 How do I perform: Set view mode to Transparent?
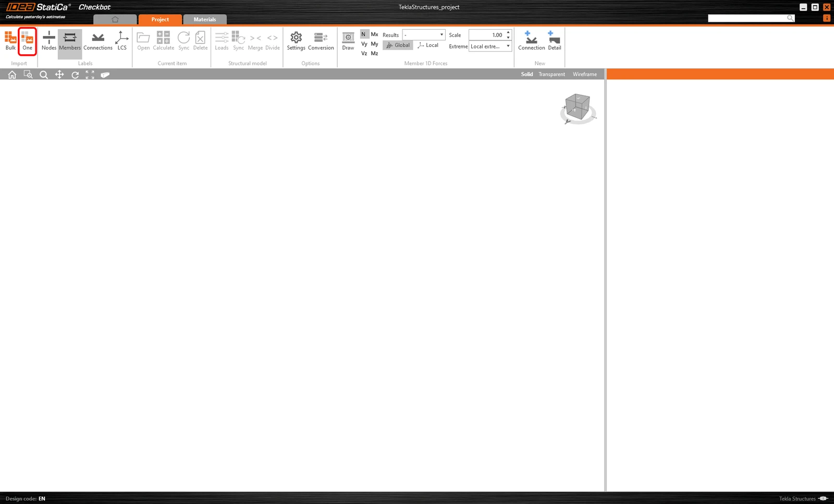tap(551, 75)
